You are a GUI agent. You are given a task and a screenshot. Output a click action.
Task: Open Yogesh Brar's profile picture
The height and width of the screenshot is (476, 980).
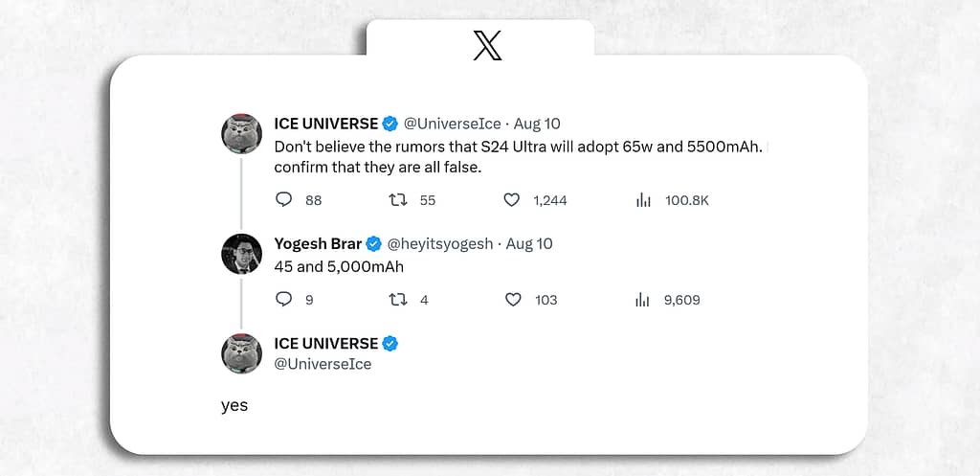pos(241,254)
